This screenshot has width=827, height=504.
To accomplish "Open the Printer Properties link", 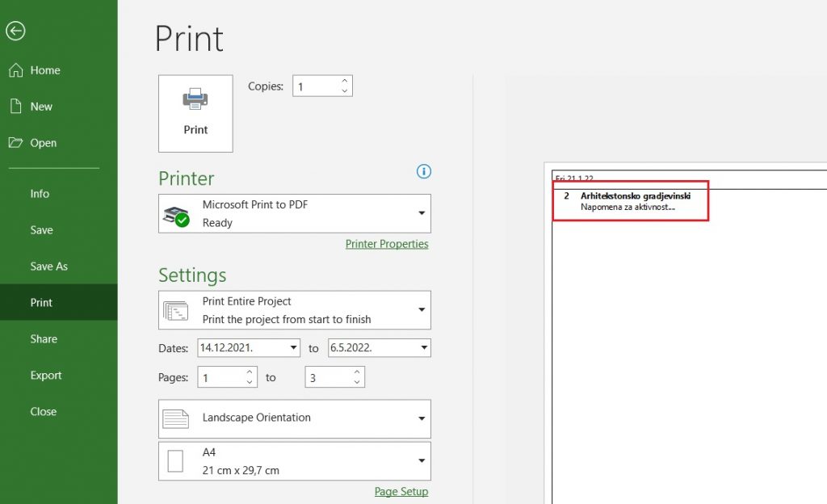I will pyautogui.click(x=387, y=244).
